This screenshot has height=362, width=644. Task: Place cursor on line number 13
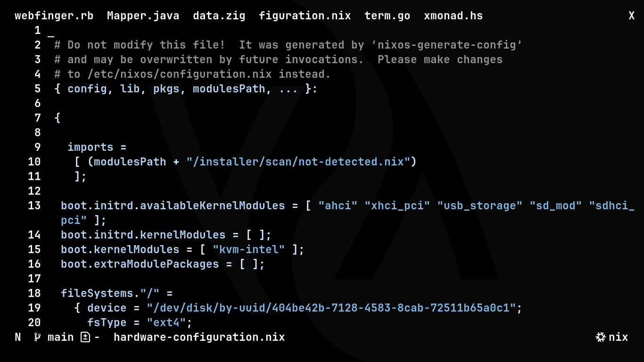[x=34, y=206]
